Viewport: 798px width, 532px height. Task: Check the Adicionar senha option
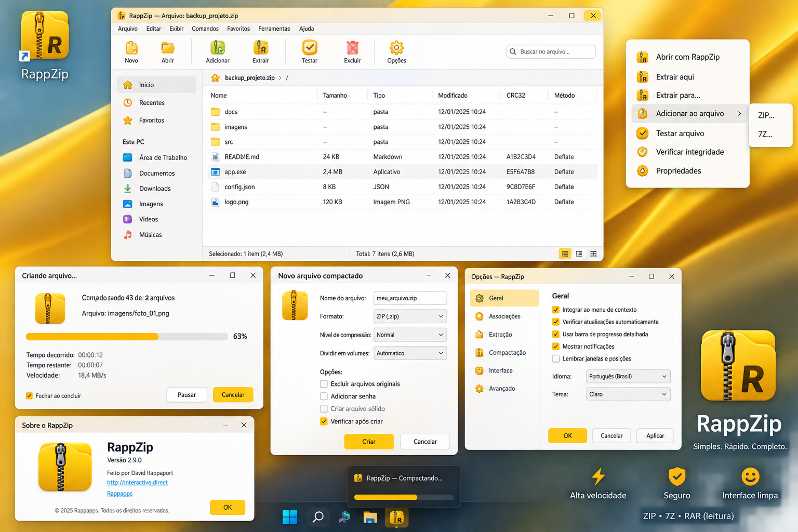point(324,396)
